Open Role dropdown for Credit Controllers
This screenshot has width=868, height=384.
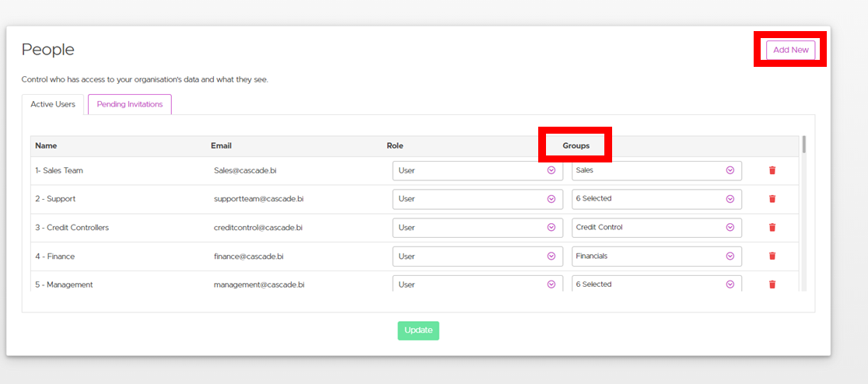point(477,228)
